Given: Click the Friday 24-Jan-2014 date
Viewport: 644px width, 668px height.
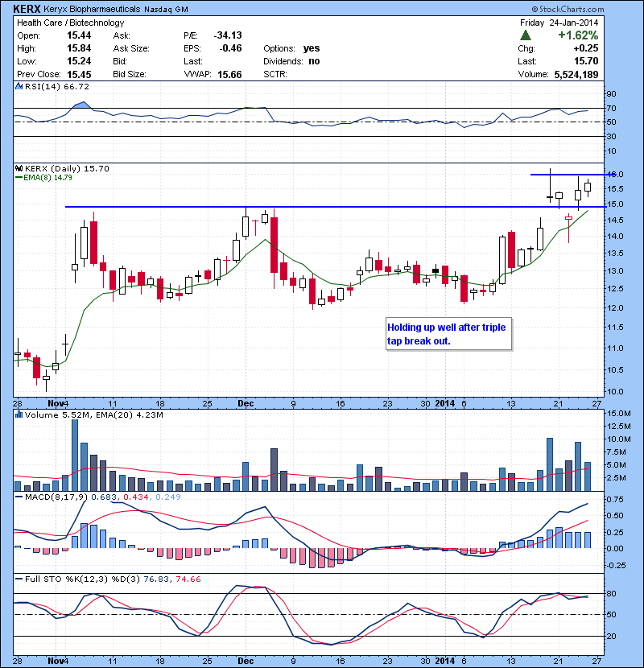Looking at the screenshot, I should click(559, 23).
